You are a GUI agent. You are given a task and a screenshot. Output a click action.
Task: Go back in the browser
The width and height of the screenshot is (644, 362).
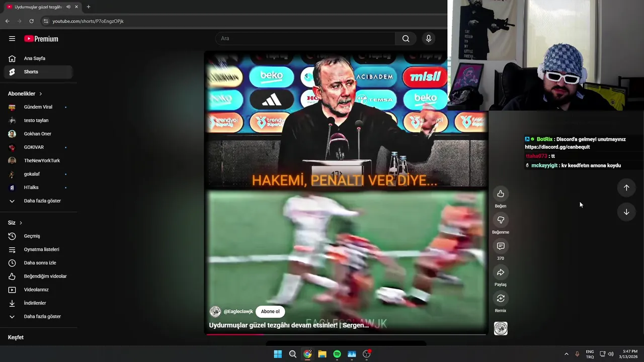(7, 21)
